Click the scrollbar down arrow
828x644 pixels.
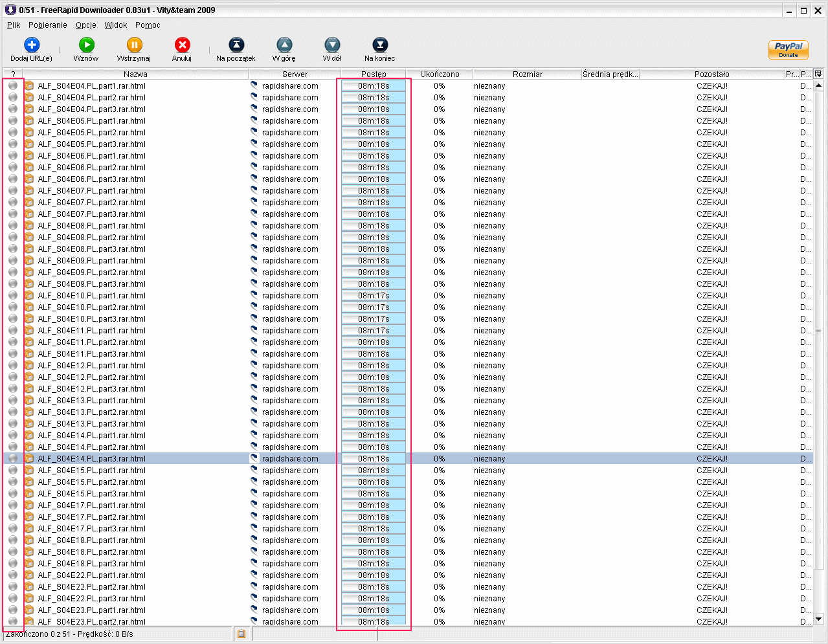(x=818, y=619)
